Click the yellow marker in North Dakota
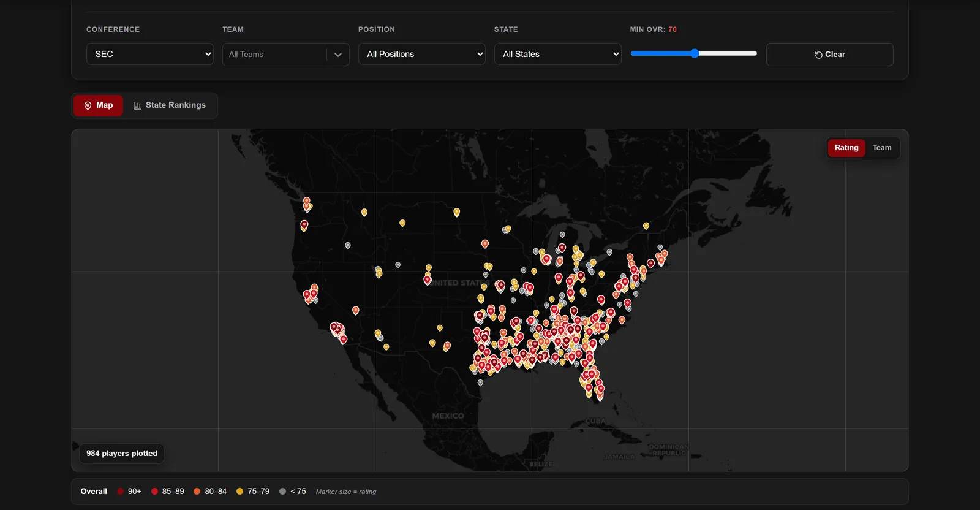Image resolution: width=980 pixels, height=510 pixels. (x=456, y=212)
